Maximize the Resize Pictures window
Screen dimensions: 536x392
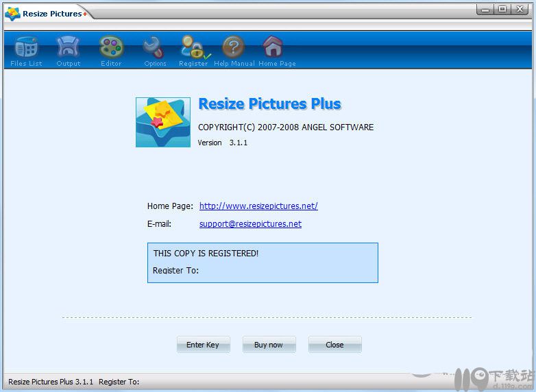click(502, 9)
